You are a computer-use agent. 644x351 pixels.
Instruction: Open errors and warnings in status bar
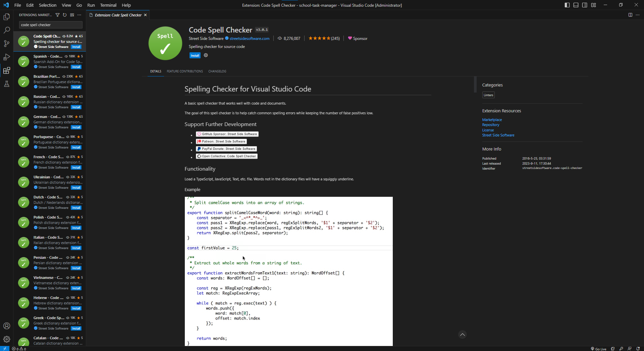tap(19, 349)
